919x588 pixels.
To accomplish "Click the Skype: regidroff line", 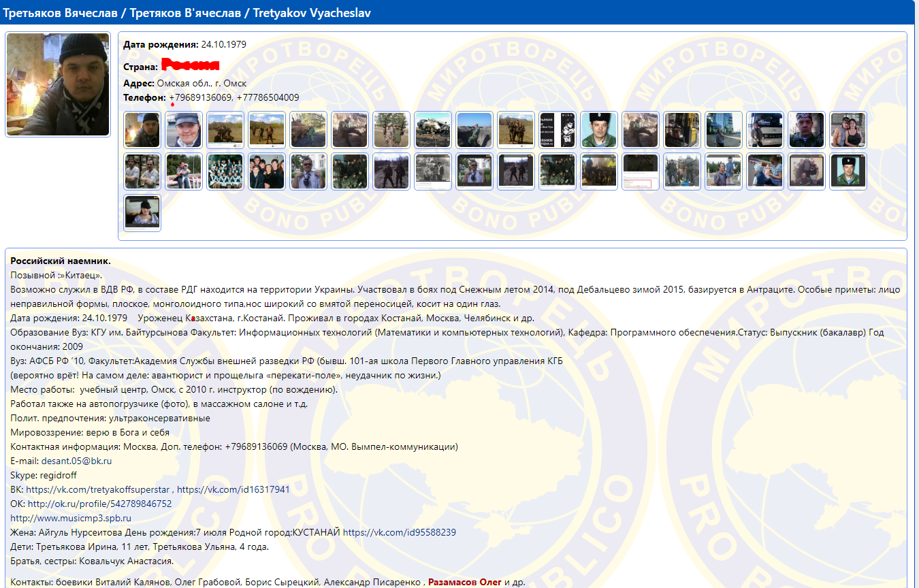I will click(x=43, y=475).
